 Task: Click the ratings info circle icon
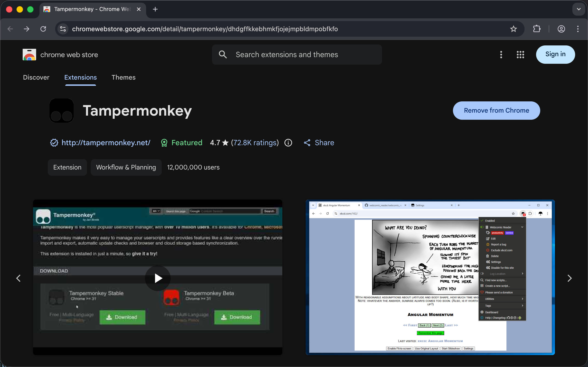(288, 143)
